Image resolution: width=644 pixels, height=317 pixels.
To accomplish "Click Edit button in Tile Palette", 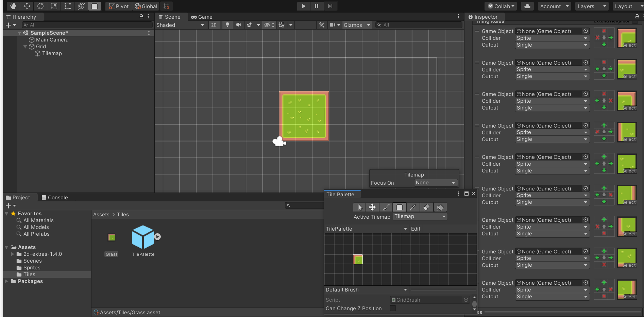I will [416, 229].
